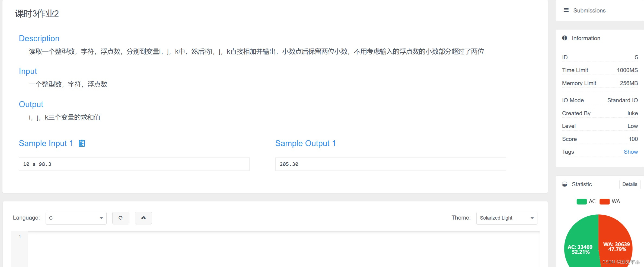The height and width of the screenshot is (267, 644).
Task: Click the Time Limit value '1000MS'
Action: [627, 70]
